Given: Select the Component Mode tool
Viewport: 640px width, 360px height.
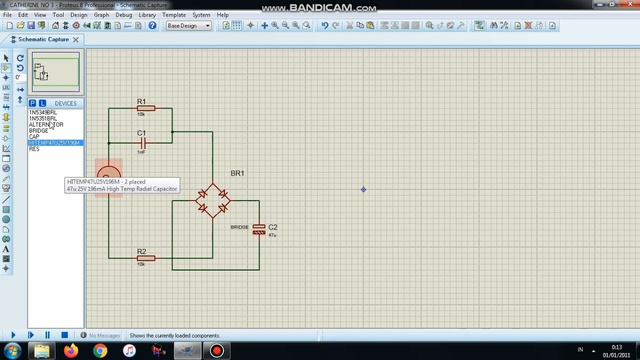Looking at the screenshot, I should point(6,68).
